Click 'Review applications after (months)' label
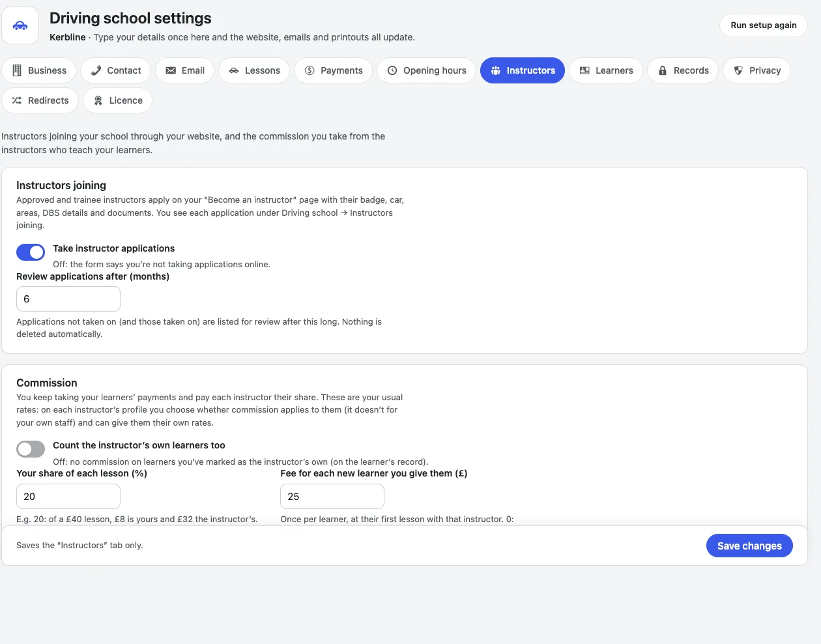 coord(93,276)
